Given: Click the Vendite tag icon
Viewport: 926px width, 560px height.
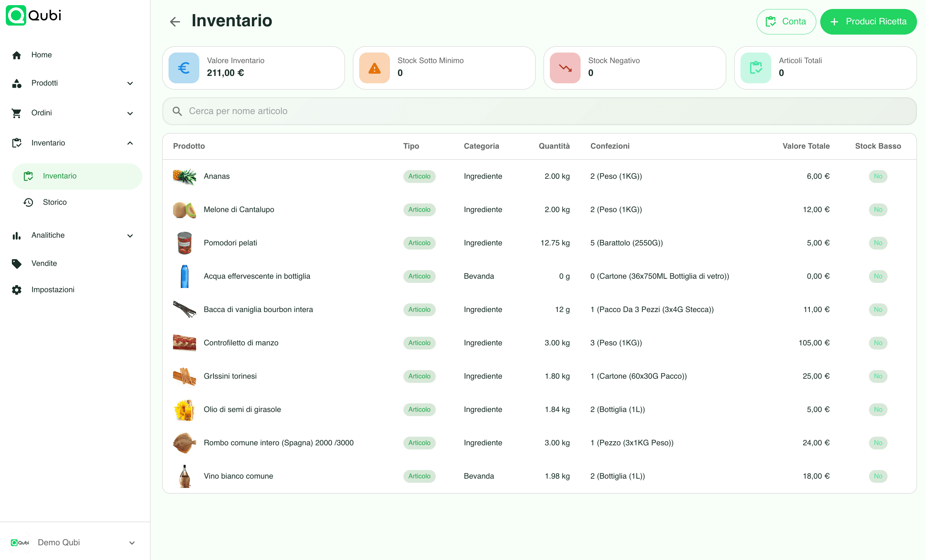Looking at the screenshot, I should pyautogui.click(x=17, y=263).
